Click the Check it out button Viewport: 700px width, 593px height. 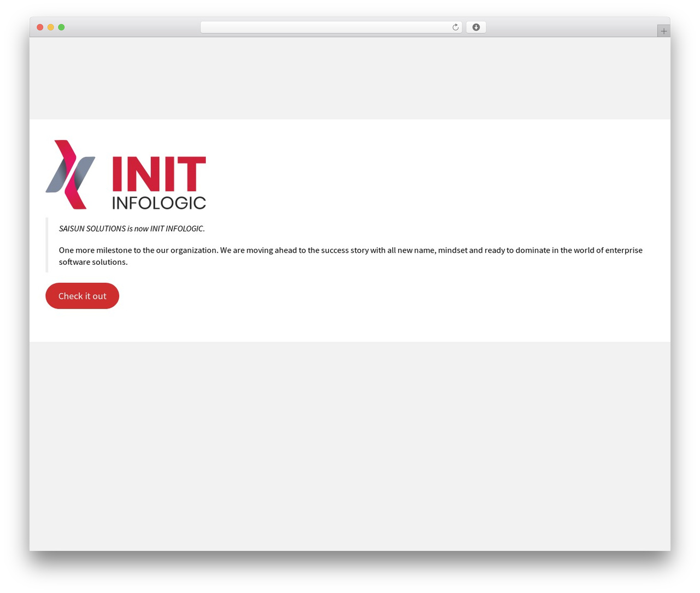(x=82, y=296)
